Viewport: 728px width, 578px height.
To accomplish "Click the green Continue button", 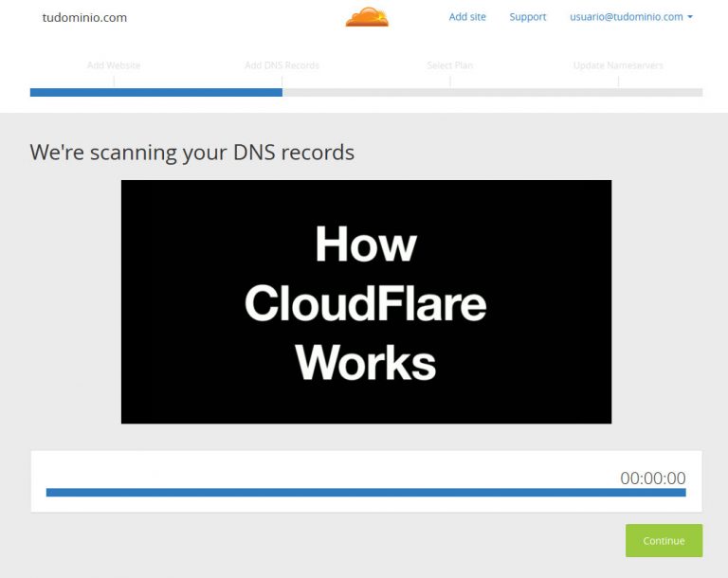I will [x=664, y=540].
